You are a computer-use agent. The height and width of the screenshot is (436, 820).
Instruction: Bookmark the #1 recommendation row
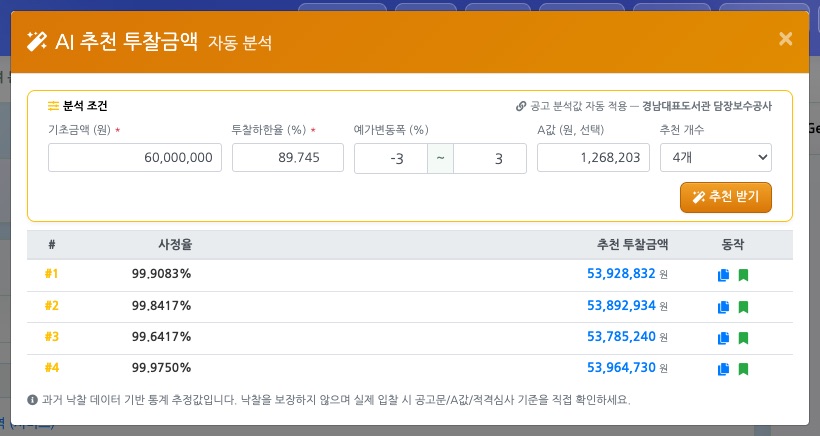[743, 275]
